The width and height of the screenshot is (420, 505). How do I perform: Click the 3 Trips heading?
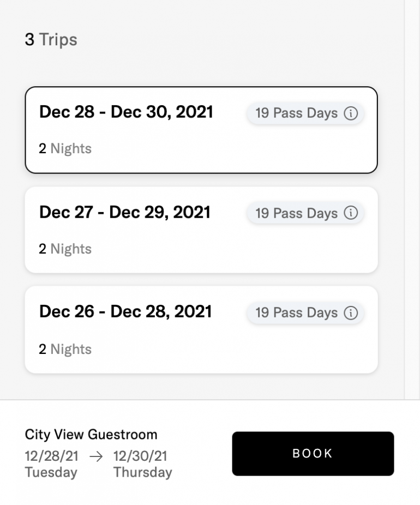[x=51, y=40]
